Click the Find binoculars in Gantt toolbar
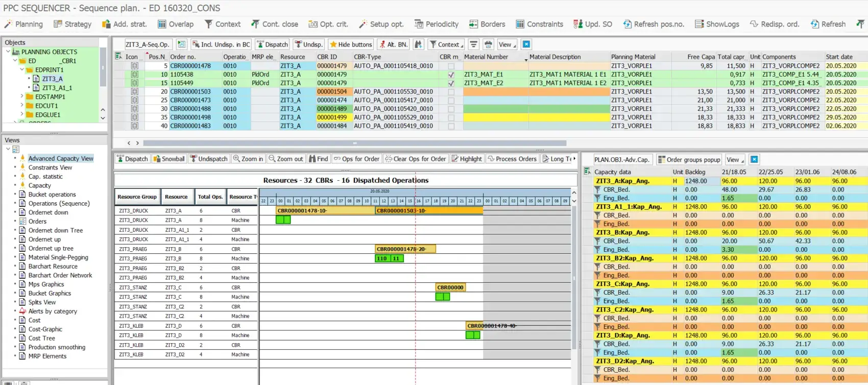This screenshot has height=385, width=868. 319,159
